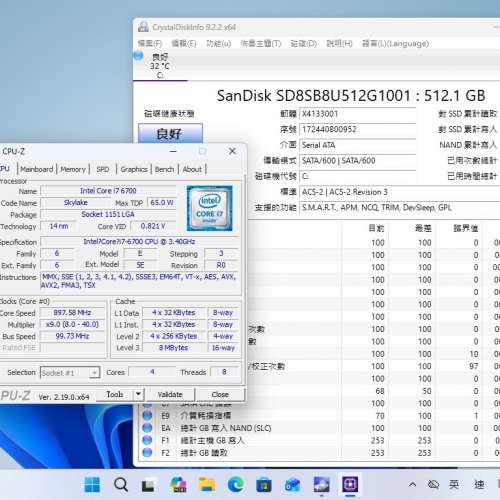Viewport: 500px width, 500px height.
Task: Click the firmware field X4133001
Action: 358,114
